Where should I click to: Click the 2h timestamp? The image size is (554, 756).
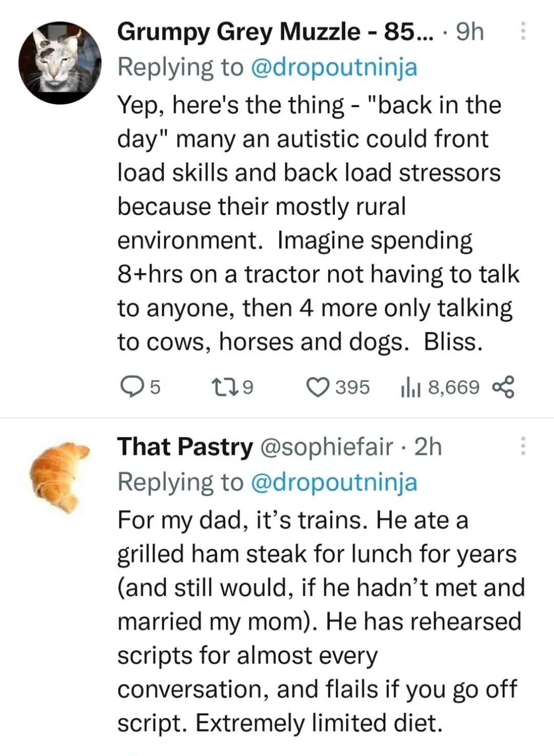[x=427, y=447]
